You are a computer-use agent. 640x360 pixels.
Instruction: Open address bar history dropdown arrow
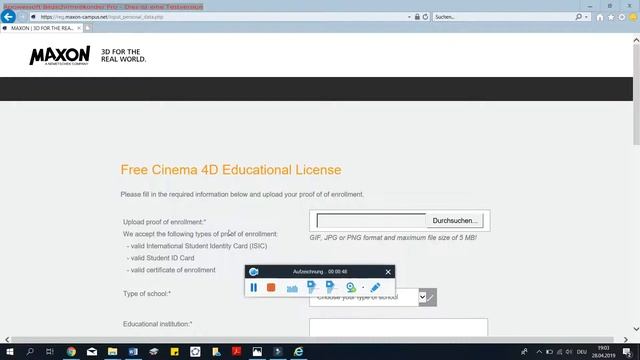409,17
